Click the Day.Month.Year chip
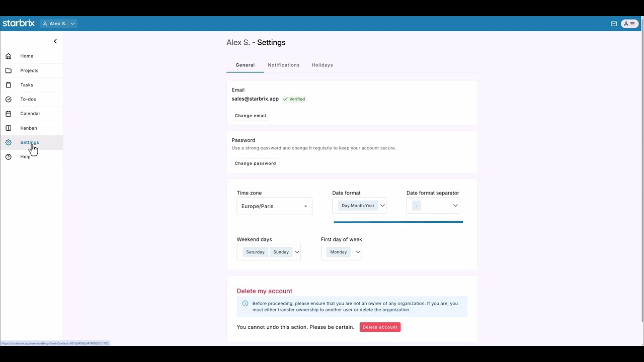This screenshot has width=644, height=362. tap(358, 206)
